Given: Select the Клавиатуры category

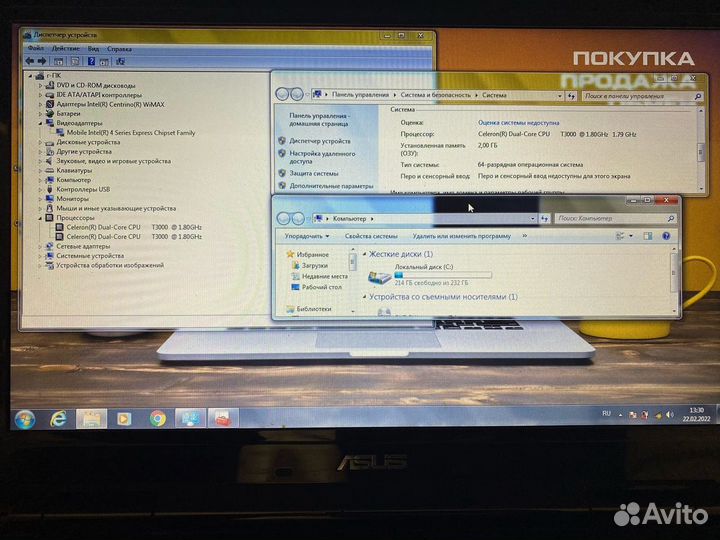Looking at the screenshot, I should pos(74,170).
